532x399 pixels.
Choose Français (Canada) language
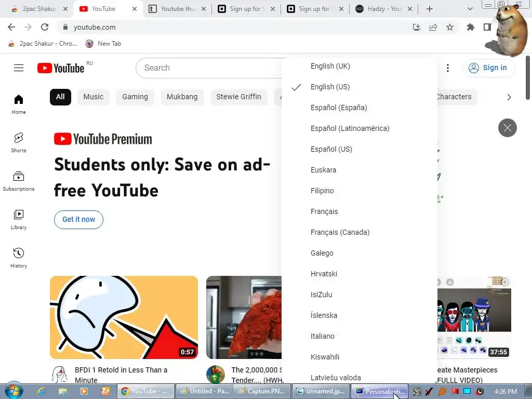click(360, 232)
